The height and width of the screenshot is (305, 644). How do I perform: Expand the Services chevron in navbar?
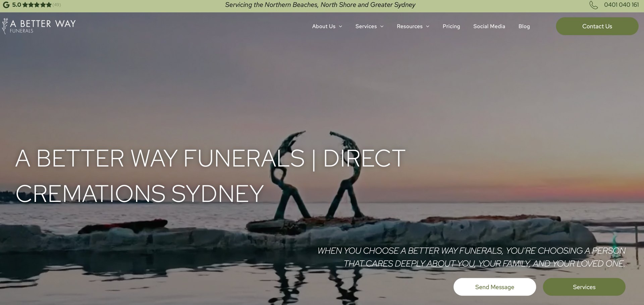pyautogui.click(x=382, y=27)
